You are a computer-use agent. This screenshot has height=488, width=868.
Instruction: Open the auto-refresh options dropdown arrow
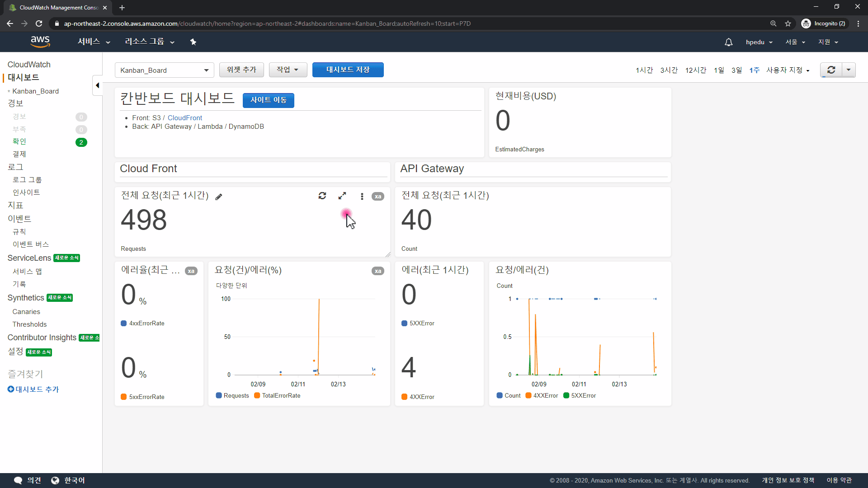coord(849,70)
